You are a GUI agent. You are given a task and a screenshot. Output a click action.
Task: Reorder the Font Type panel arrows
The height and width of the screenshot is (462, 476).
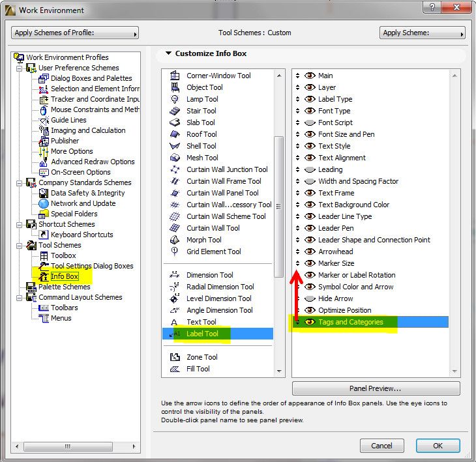point(297,111)
